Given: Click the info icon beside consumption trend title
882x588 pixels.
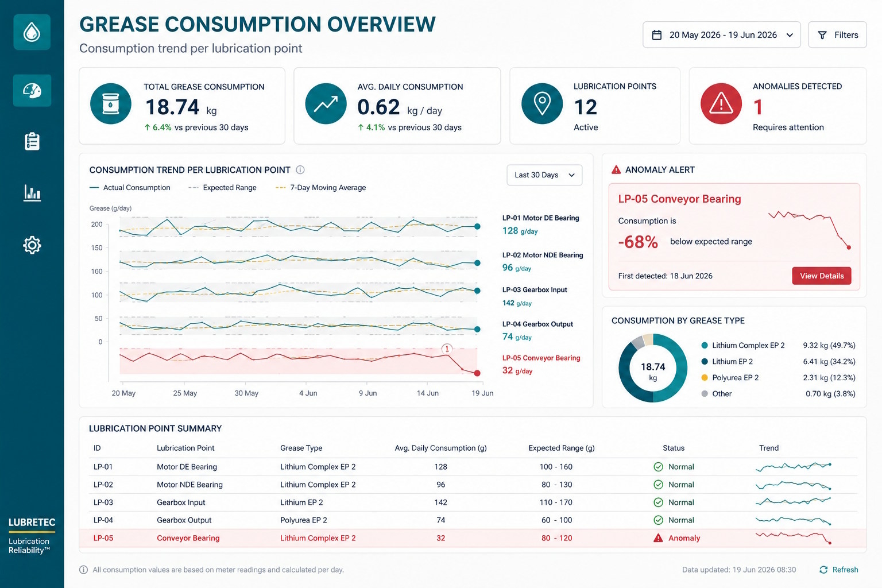Looking at the screenshot, I should click(300, 170).
